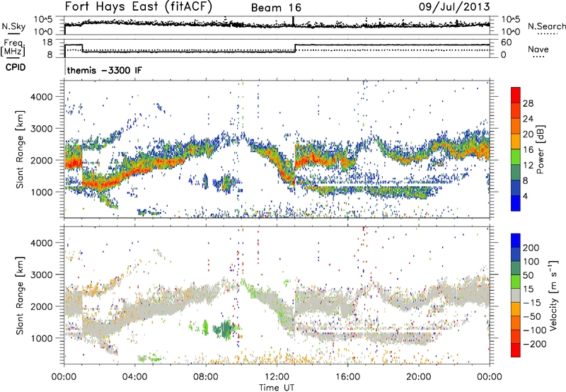Click the "24" tick on Power colorbar
The height and width of the screenshot is (392, 566).
pos(528,119)
